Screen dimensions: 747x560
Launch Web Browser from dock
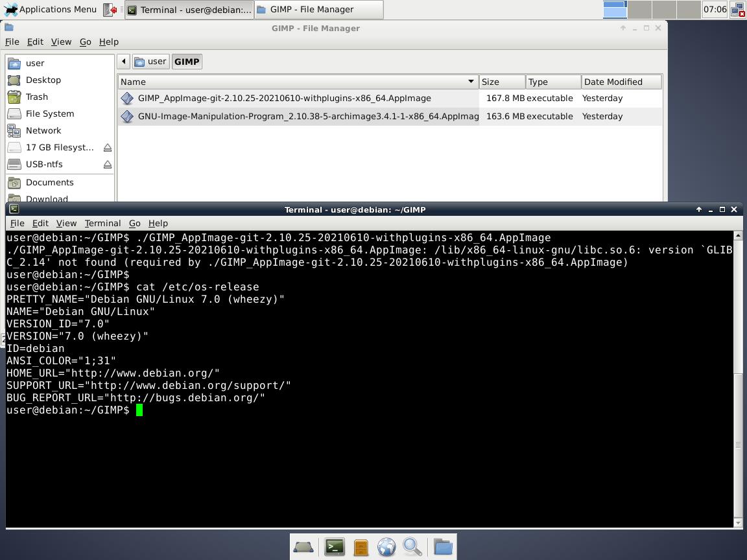point(386,547)
